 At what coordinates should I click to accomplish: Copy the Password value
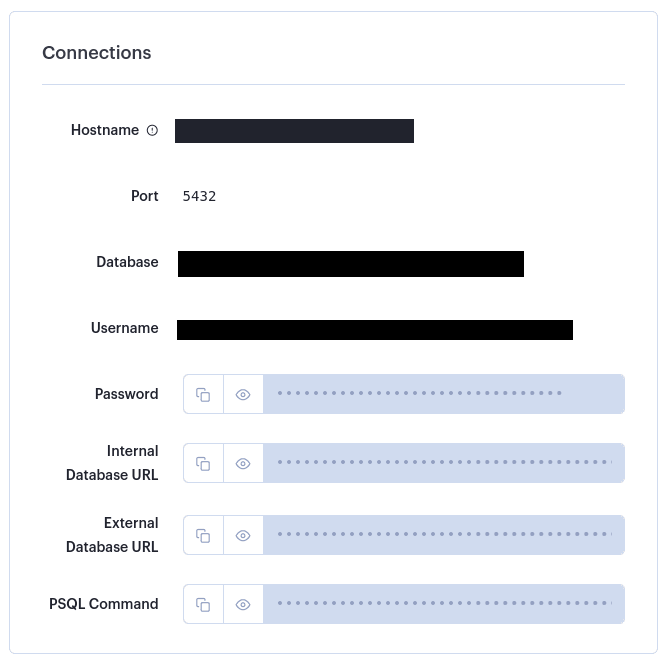tap(203, 394)
